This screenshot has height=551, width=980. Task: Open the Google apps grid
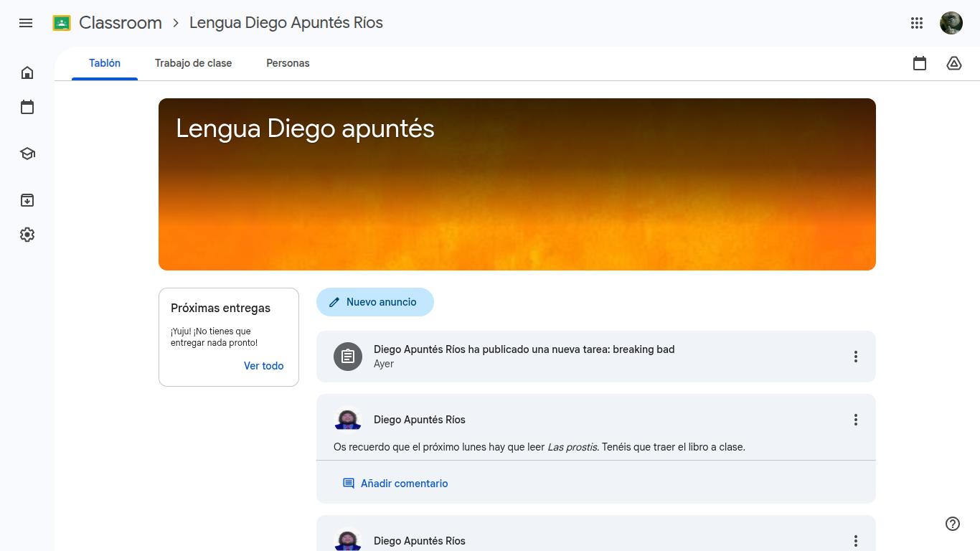click(x=917, y=23)
